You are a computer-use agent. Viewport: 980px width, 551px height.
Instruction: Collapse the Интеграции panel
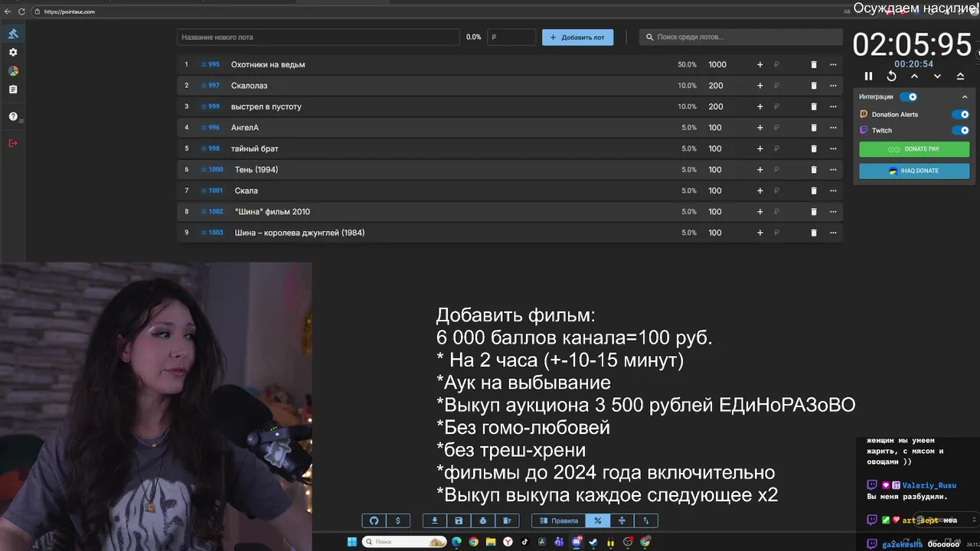(x=965, y=97)
